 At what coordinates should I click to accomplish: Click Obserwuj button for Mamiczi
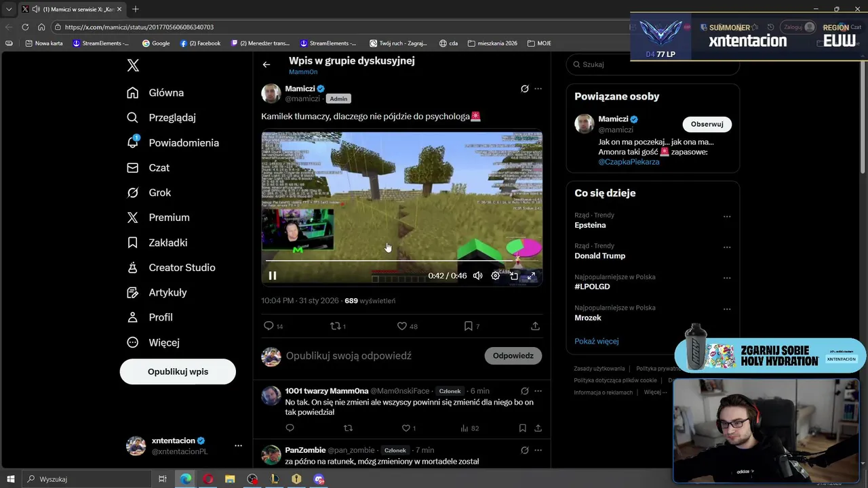[707, 124]
